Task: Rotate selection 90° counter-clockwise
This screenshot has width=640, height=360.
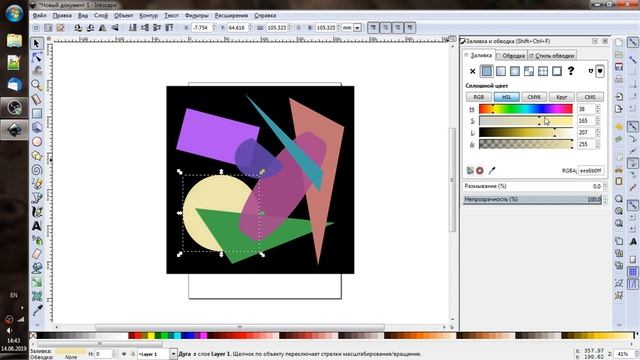Action: 78,28
